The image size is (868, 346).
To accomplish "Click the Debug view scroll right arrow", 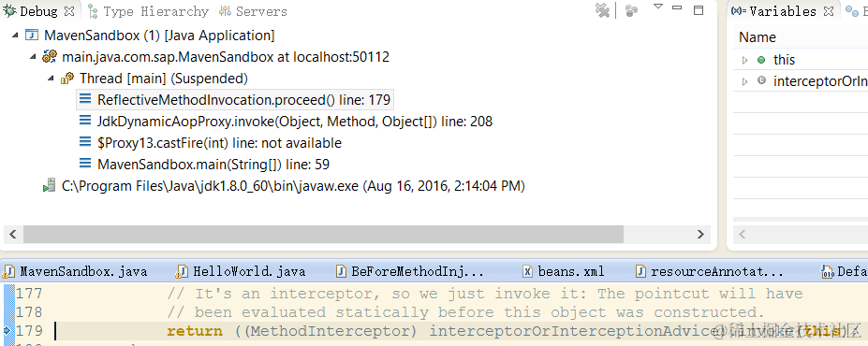I will 700,235.
